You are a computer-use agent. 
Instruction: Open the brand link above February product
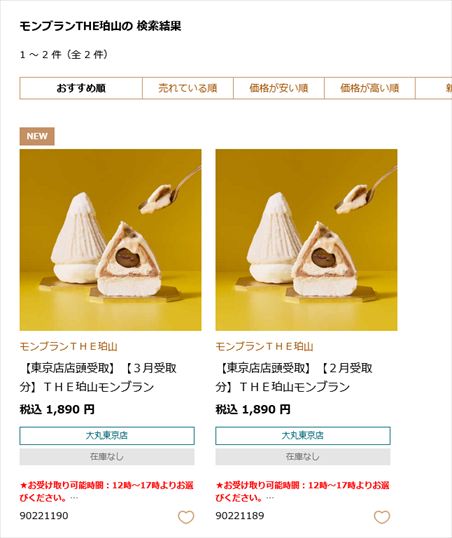[x=264, y=347]
